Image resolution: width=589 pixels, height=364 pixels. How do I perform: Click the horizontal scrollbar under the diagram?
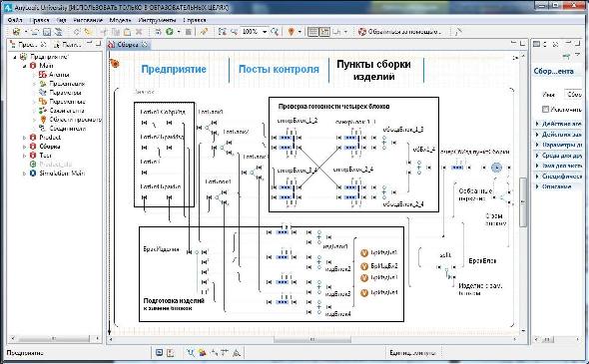pyautogui.click(x=312, y=339)
